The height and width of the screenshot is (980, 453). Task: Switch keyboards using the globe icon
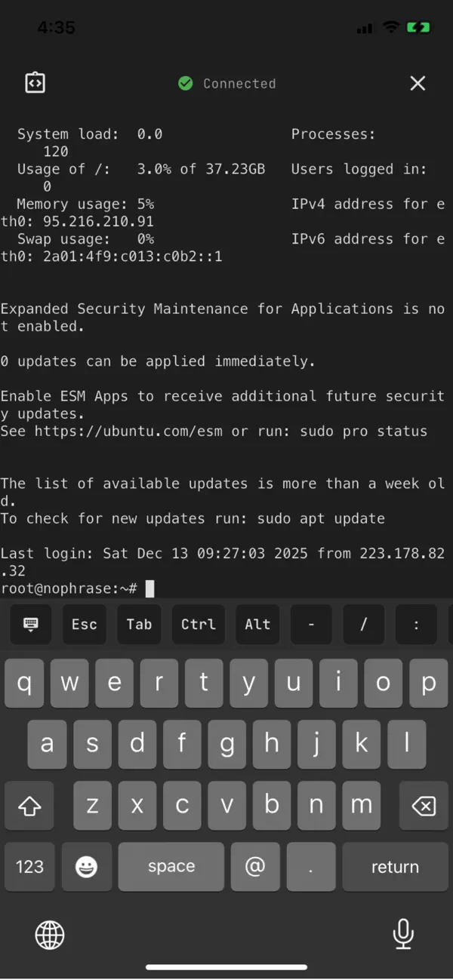(49, 935)
